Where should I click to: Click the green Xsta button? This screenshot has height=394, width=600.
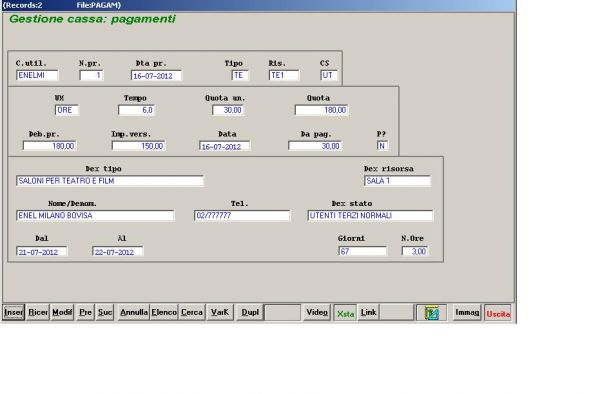(345, 313)
